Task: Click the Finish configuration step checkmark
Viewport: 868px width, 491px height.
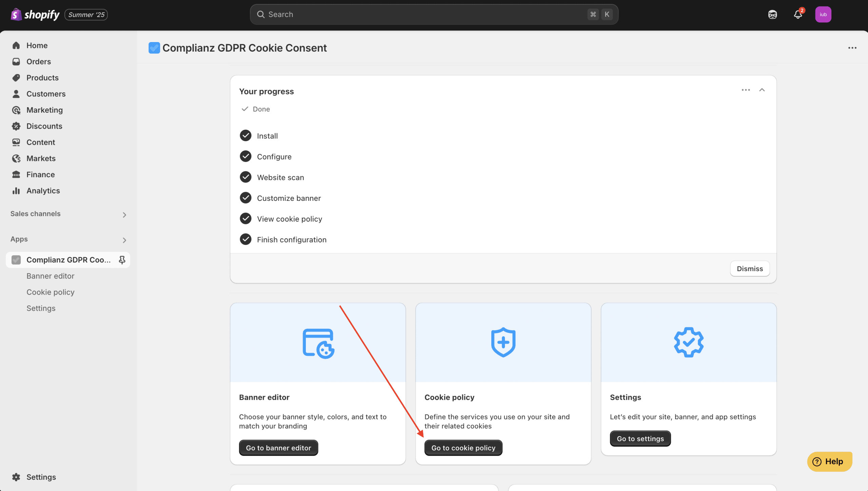Action: 245,239
